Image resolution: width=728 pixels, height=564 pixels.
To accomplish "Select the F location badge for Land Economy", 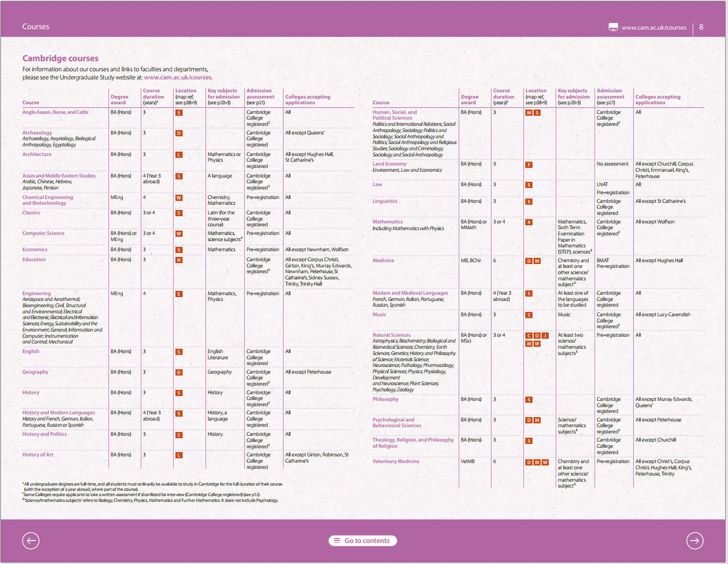I will 529,165.
